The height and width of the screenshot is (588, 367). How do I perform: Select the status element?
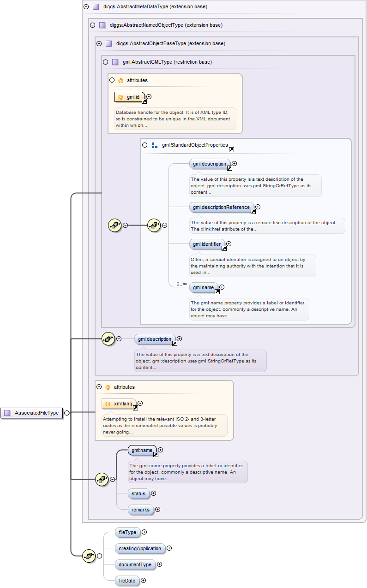pos(138,493)
